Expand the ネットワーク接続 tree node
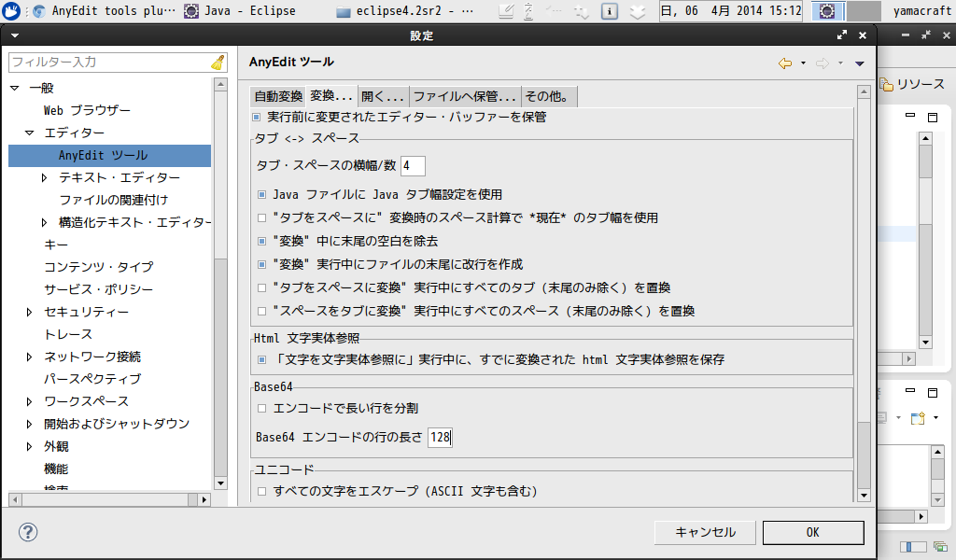This screenshot has width=956, height=560. click(x=29, y=357)
